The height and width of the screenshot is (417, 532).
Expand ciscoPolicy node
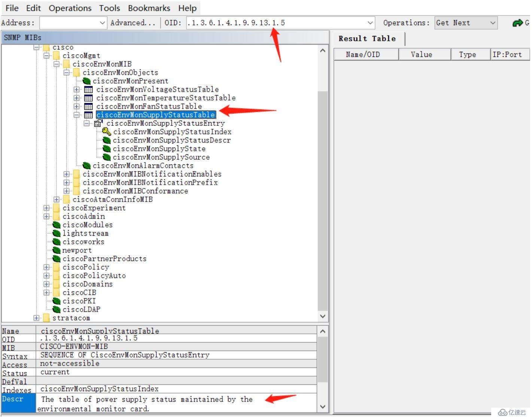pyautogui.click(x=46, y=267)
